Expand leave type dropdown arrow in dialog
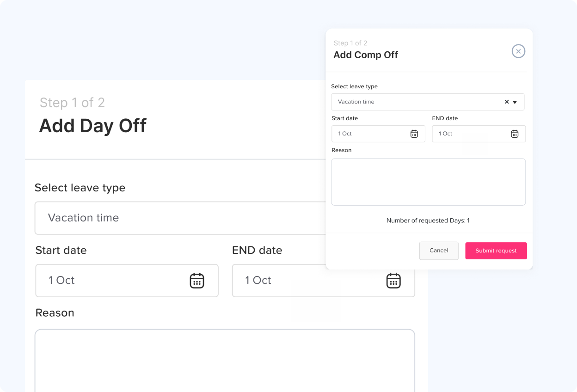Image resolution: width=577 pixels, height=392 pixels. click(515, 102)
